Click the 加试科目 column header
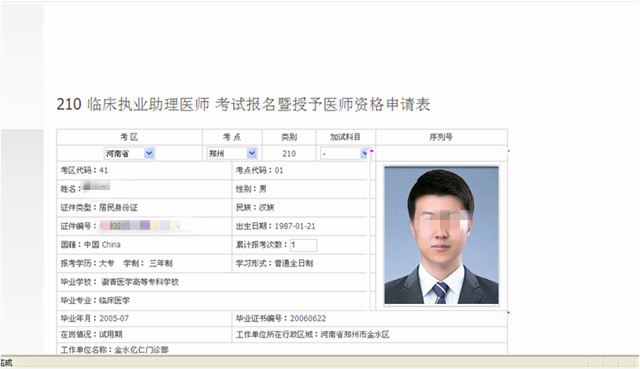Viewport: 640px width, 369px height. [x=345, y=137]
